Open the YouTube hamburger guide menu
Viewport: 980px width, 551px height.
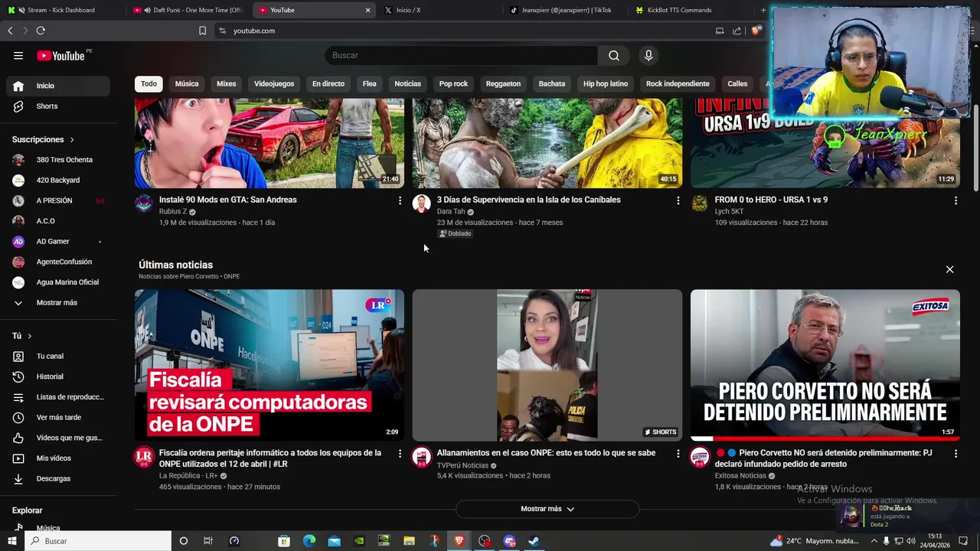click(x=18, y=55)
